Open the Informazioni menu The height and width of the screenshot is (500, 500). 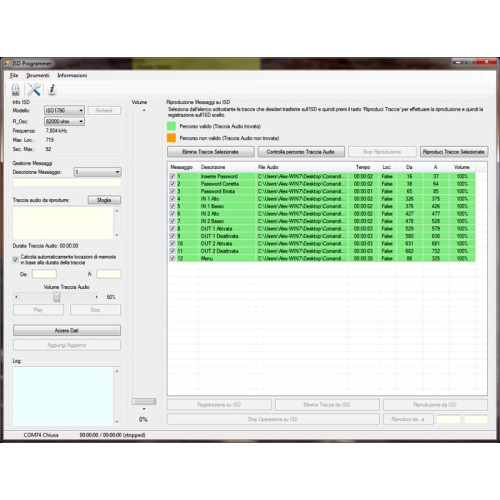coord(72,75)
